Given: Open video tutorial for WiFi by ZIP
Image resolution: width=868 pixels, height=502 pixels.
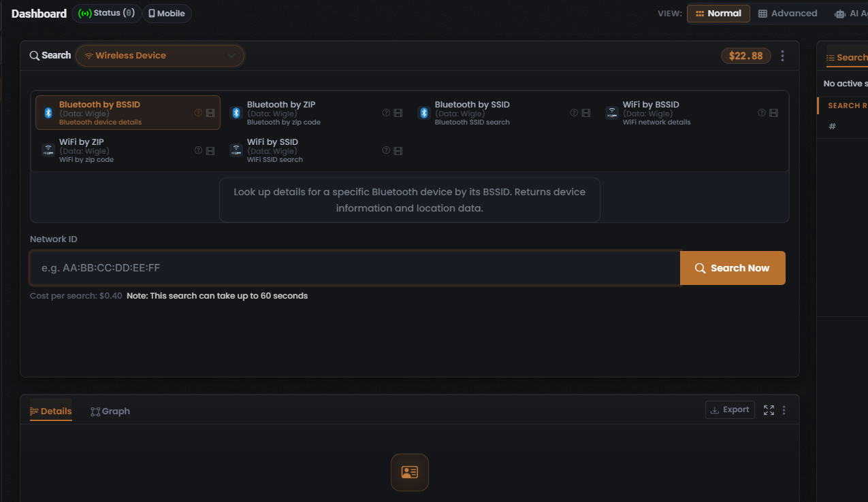Looking at the screenshot, I should (x=210, y=150).
